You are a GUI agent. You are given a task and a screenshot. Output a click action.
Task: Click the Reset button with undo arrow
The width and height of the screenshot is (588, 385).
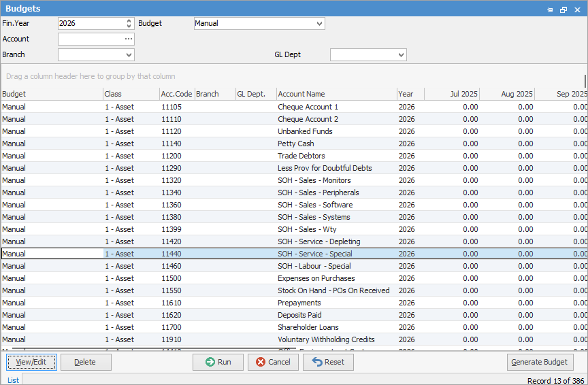pyautogui.click(x=328, y=362)
